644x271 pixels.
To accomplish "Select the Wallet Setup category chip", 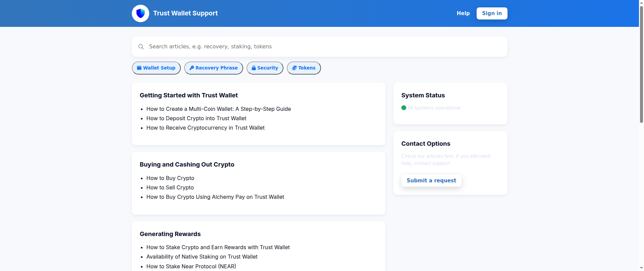I will 156,68.
